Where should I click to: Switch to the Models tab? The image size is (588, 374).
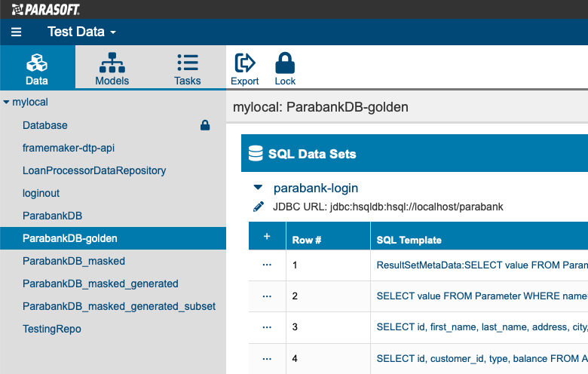[112, 68]
